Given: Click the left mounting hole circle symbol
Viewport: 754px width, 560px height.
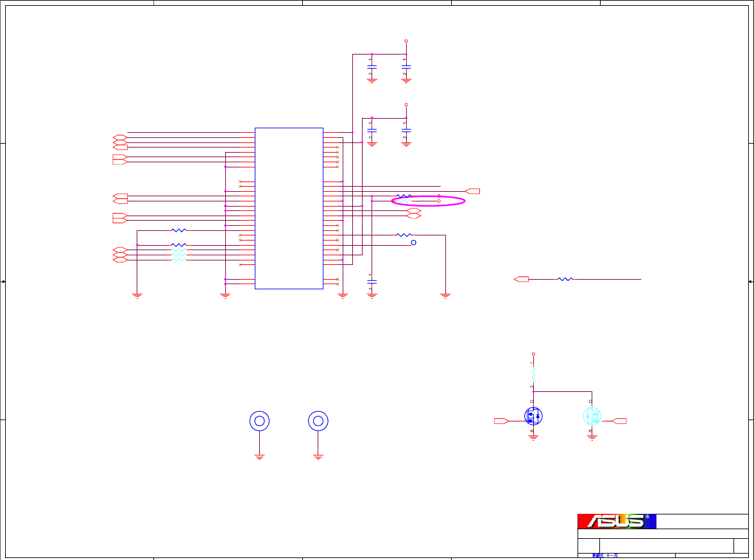Looking at the screenshot, I should point(260,421).
